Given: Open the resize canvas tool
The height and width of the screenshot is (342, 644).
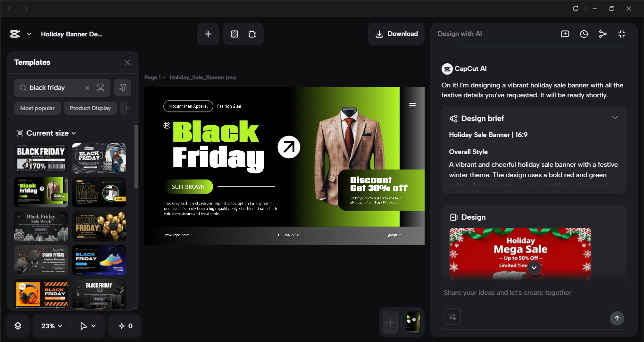Looking at the screenshot, I should click(x=252, y=34).
